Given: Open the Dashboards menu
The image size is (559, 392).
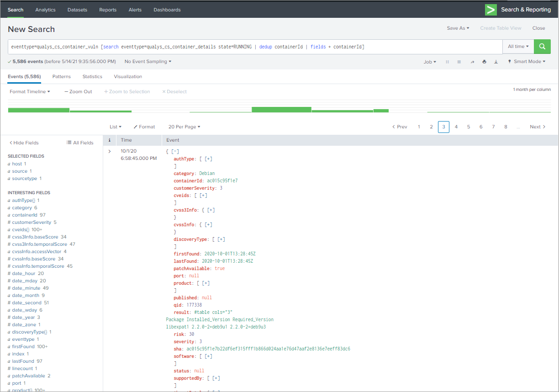Looking at the screenshot, I should (x=167, y=9).
